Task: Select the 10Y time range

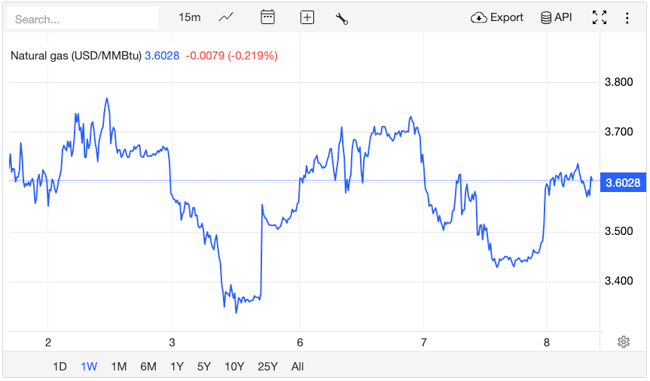Action: pos(234,366)
